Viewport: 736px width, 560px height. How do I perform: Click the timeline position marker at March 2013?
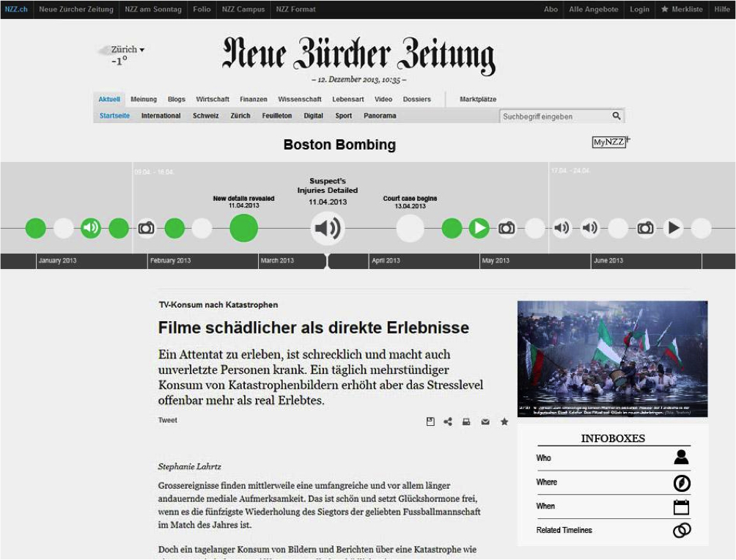click(328, 260)
